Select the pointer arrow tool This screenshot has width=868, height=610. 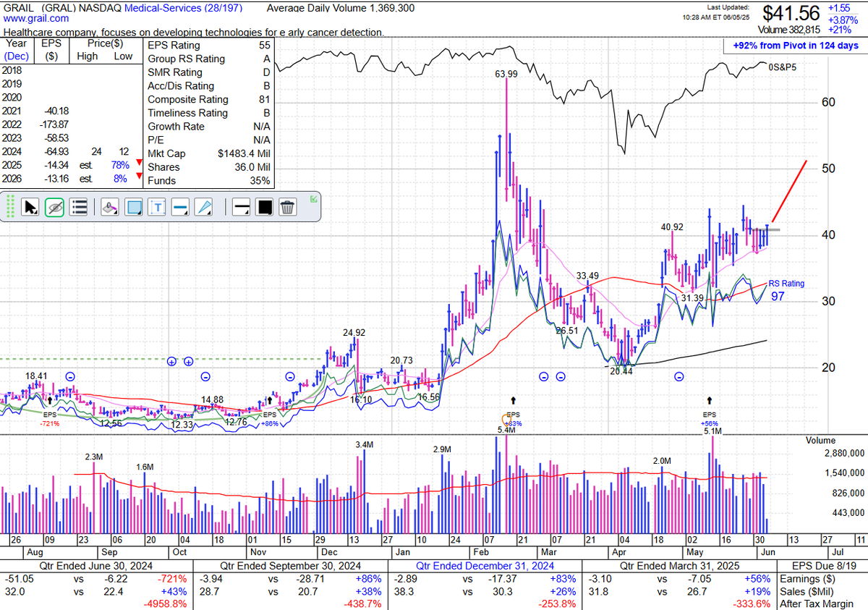30,208
